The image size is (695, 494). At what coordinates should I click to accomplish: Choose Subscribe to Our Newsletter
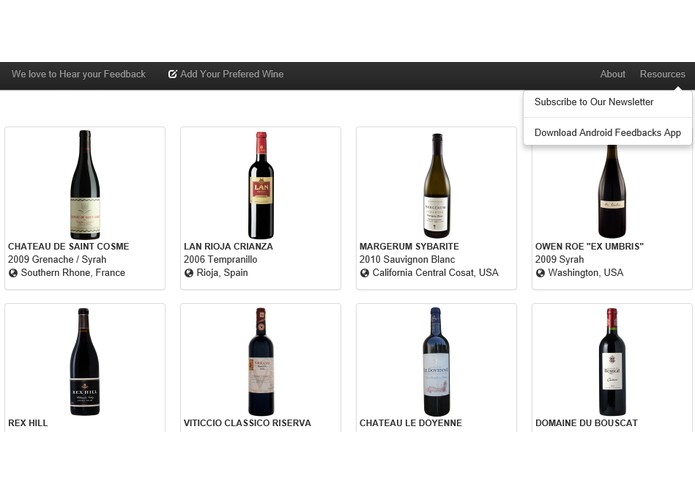pos(594,102)
